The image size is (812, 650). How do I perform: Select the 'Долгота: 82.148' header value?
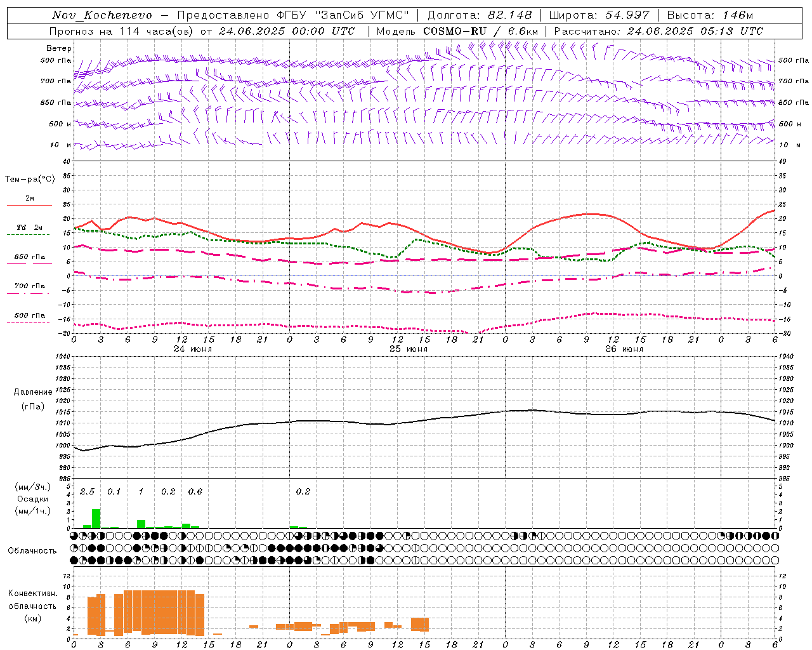[480, 15]
